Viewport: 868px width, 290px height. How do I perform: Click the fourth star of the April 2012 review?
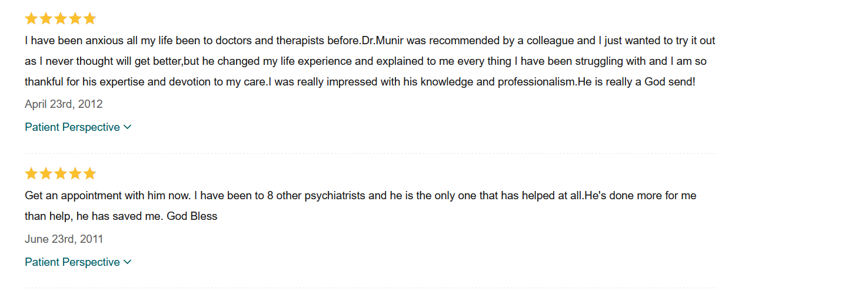(x=75, y=19)
